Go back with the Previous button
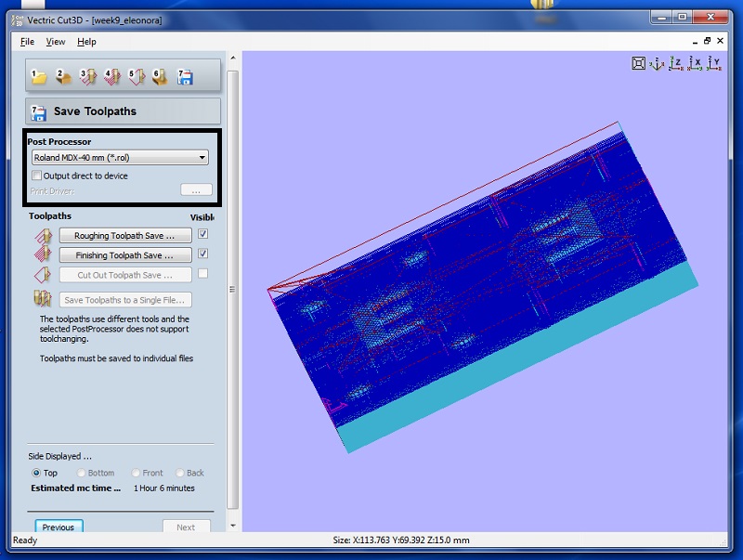This screenshot has width=743, height=560. [x=59, y=527]
